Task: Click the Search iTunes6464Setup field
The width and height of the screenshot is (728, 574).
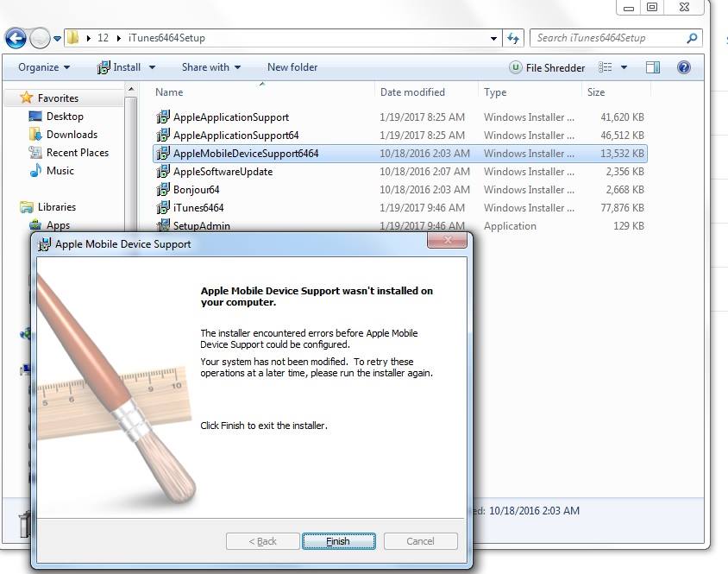Action: pos(616,38)
